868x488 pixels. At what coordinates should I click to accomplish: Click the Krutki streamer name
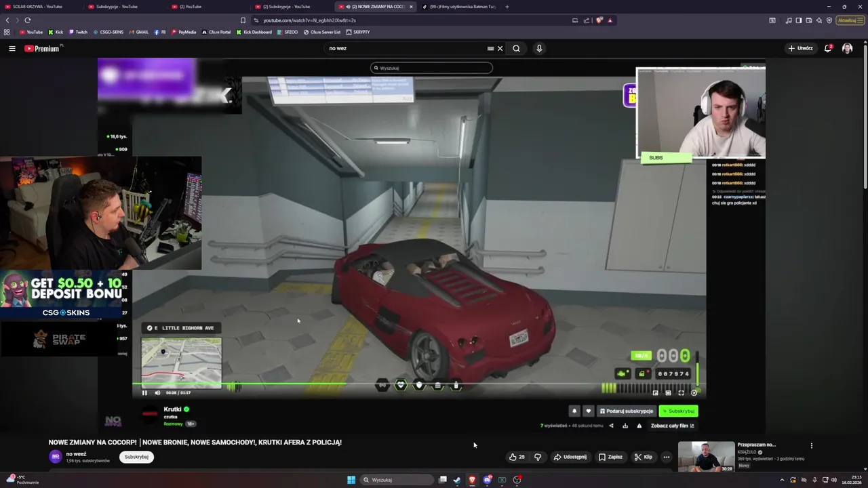[x=172, y=409]
